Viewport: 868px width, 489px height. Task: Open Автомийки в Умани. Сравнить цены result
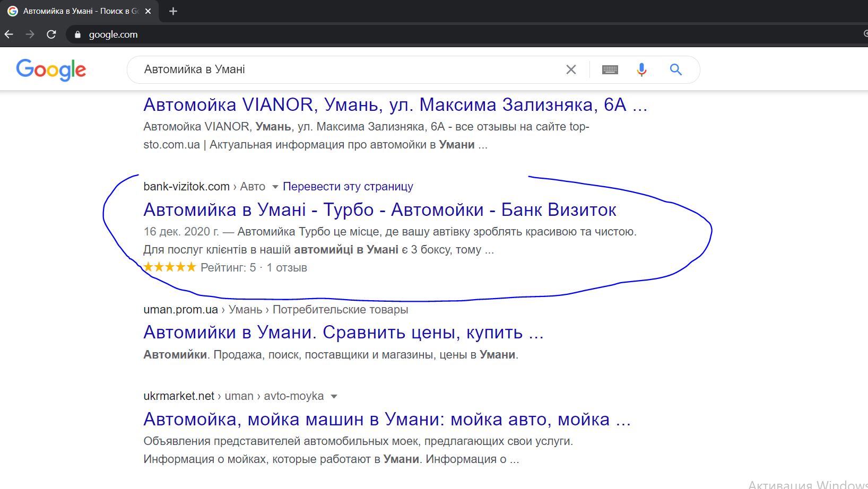pos(343,333)
